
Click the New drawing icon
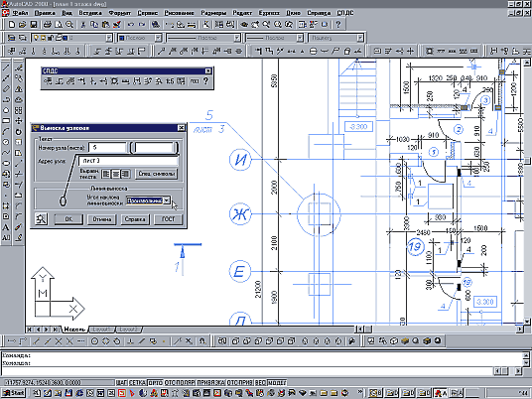point(12,25)
